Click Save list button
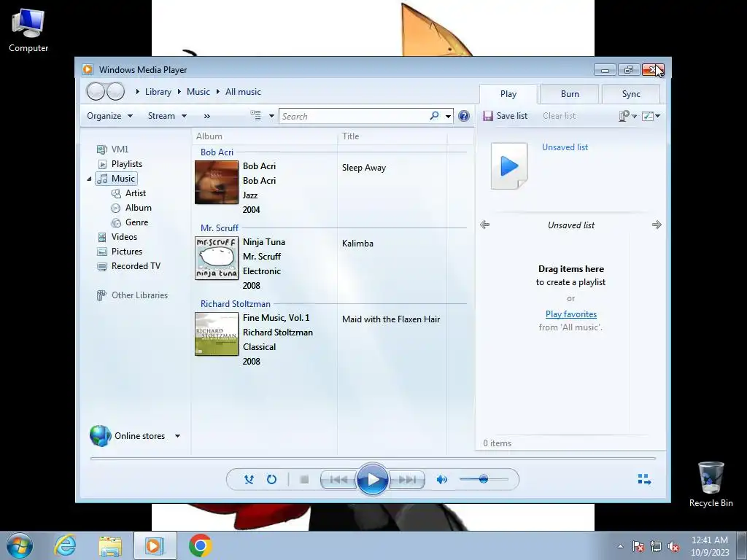The width and height of the screenshot is (747, 560). [x=505, y=116]
